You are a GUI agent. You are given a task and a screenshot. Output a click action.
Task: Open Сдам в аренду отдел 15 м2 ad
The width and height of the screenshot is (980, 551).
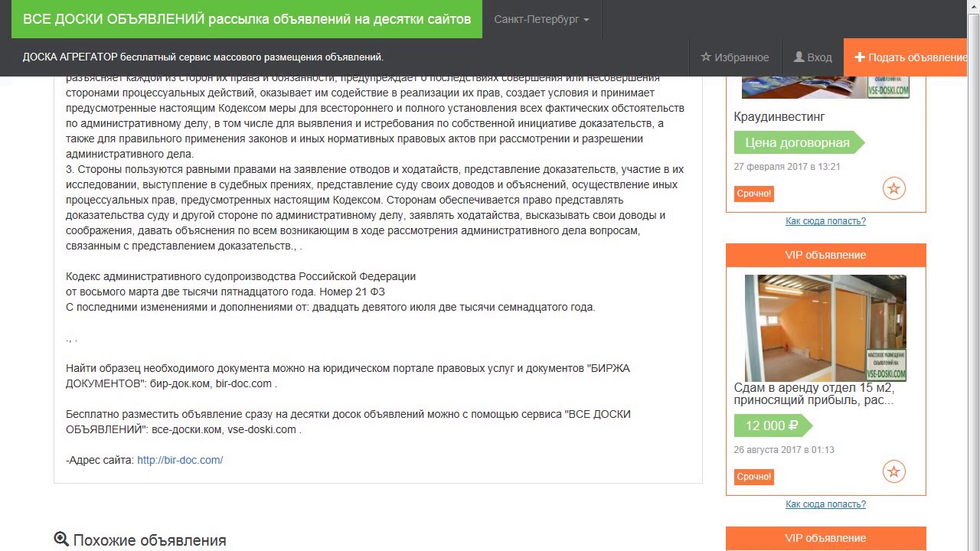point(814,393)
